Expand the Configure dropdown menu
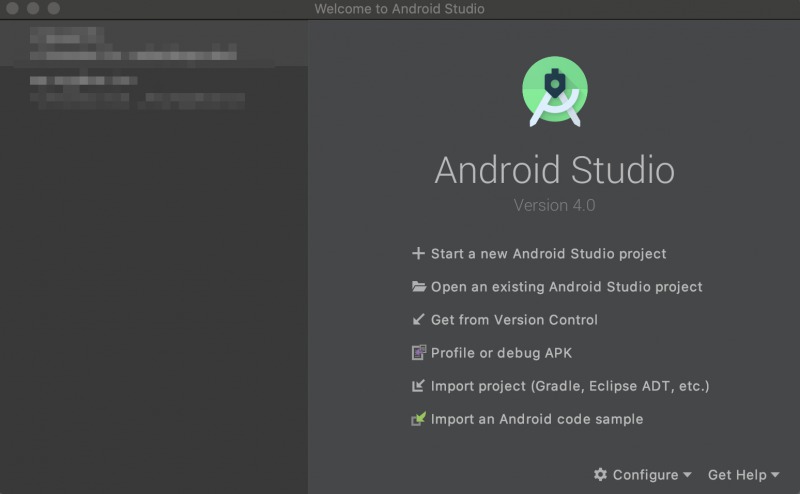The width and height of the screenshot is (800, 494). click(x=642, y=475)
